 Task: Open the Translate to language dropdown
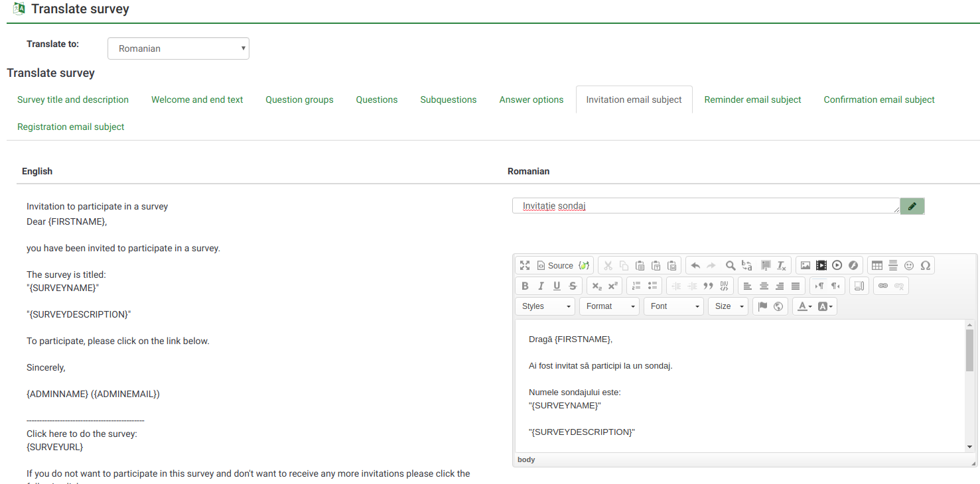pyautogui.click(x=178, y=48)
